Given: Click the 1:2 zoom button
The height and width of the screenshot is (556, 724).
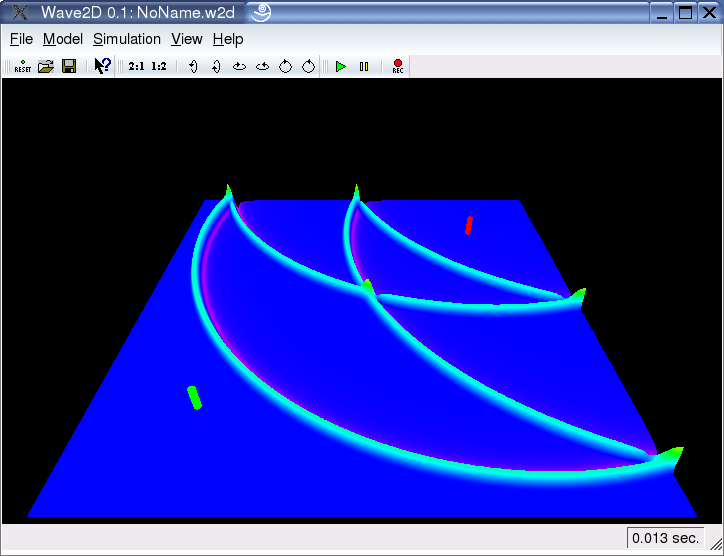Looking at the screenshot, I should (159, 66).
